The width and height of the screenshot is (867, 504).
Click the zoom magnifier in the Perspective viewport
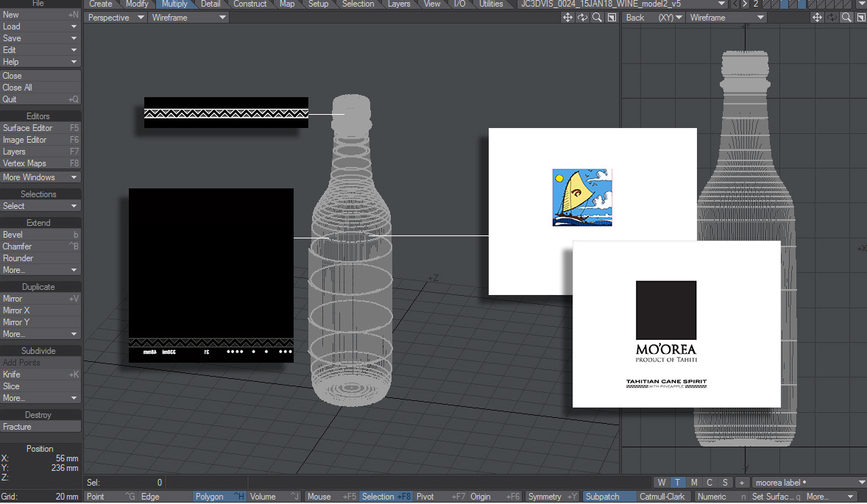click(x=597, y=18)
